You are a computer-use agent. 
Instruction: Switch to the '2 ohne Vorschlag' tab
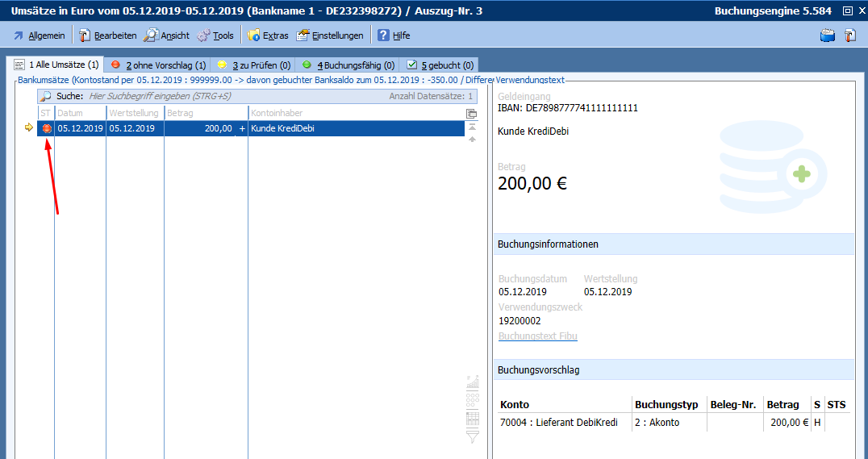tap(158, 65)
